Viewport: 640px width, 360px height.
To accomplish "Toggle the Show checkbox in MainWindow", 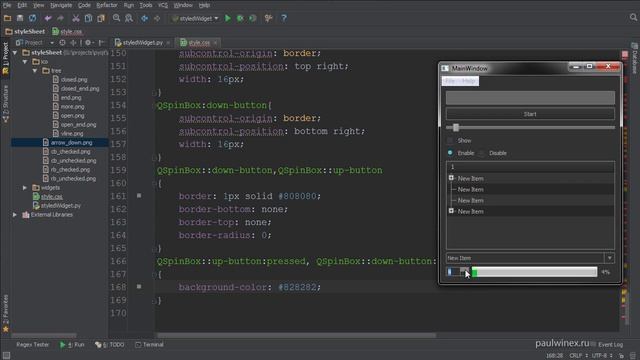I will (450, 140).
